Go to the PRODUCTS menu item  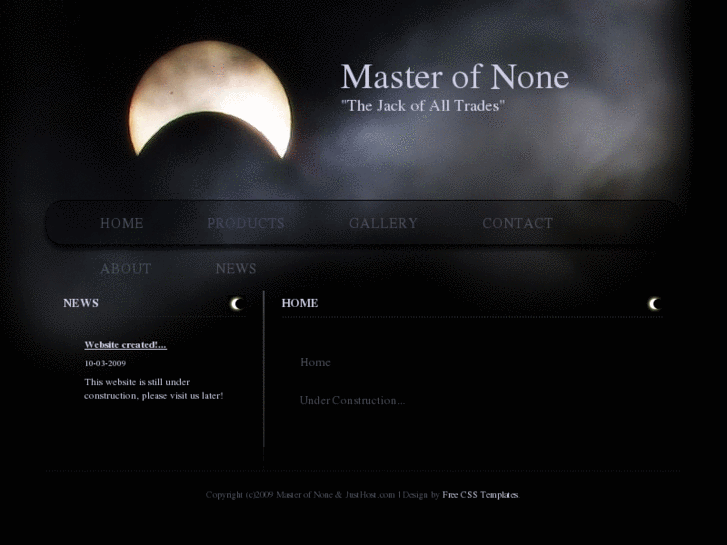(246, 224)
